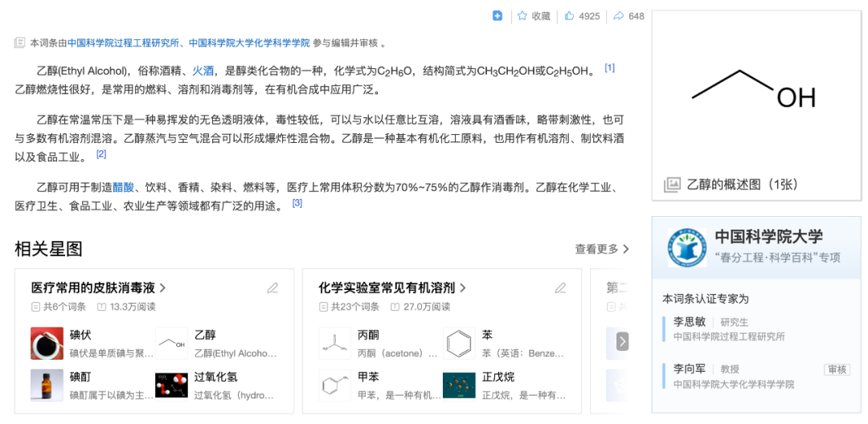The width and height of the screenshot is (868, 424).
Task: Click reference citation [3]
Action: (x=297, y=203)
